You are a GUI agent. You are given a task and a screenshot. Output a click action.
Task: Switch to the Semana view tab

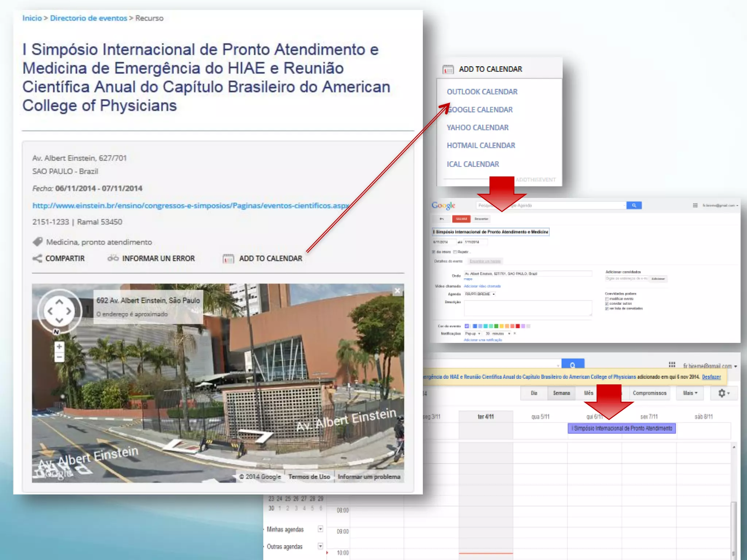[561, 393]
